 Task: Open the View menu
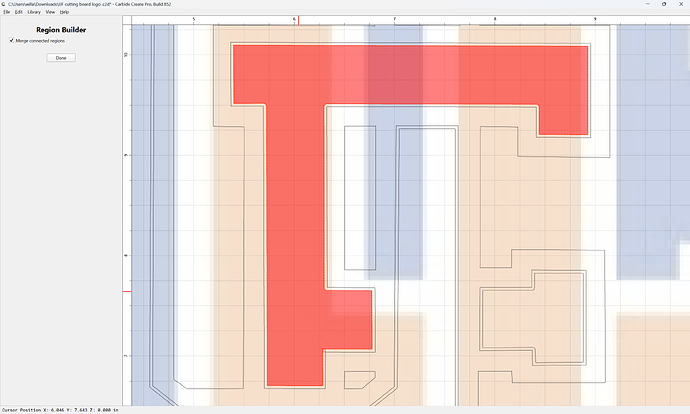point(50,12)
